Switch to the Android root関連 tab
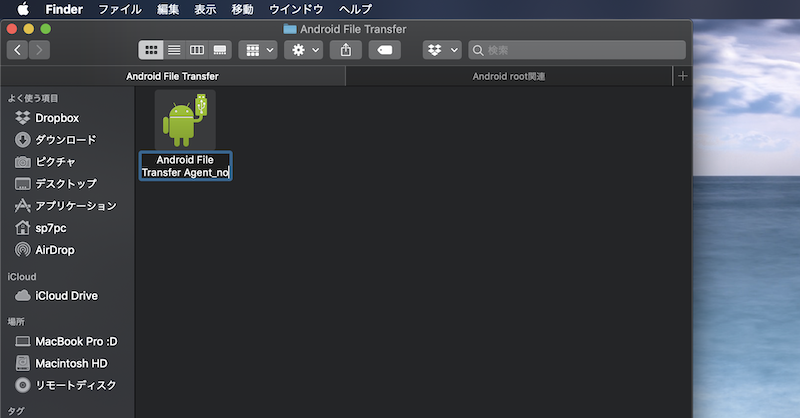Image resolution: width=800 pixels, height=418 pixels. (509, 76)
